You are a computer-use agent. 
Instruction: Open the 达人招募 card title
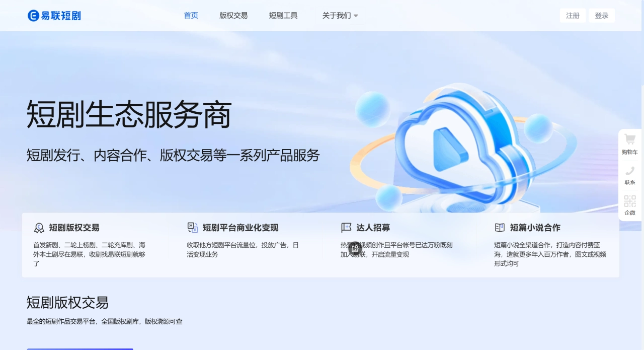(x=373, y=228)
